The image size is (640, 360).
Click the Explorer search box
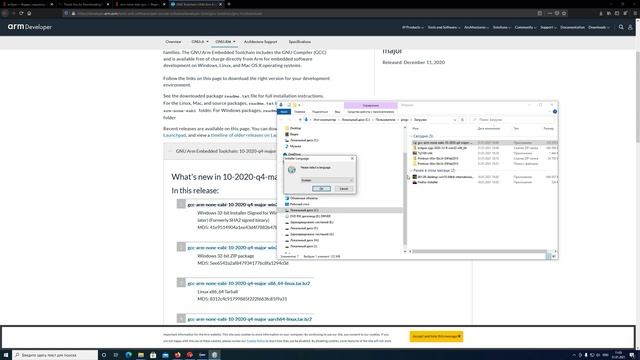513,120
